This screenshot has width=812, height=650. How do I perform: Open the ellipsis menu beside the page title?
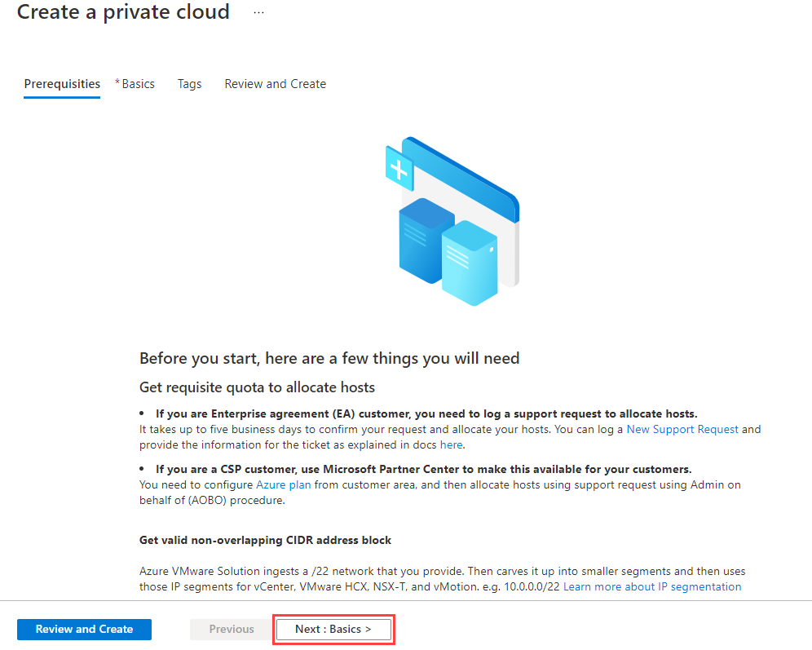[258, 12]
